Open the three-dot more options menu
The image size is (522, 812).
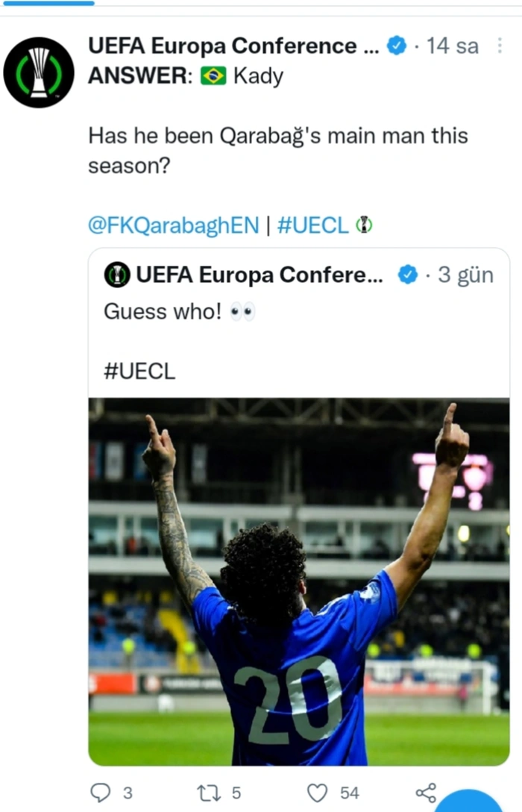(500, 46)
